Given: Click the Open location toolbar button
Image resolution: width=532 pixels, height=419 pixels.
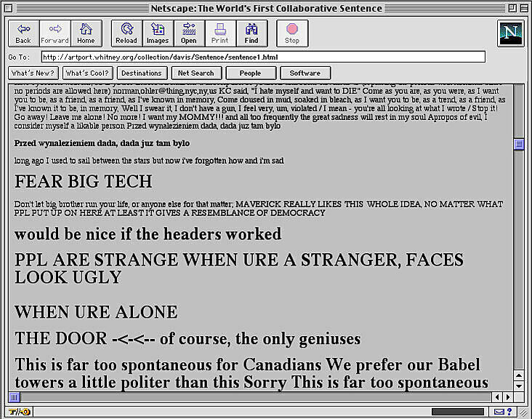Looking at the screenshot, I should 189,33.
